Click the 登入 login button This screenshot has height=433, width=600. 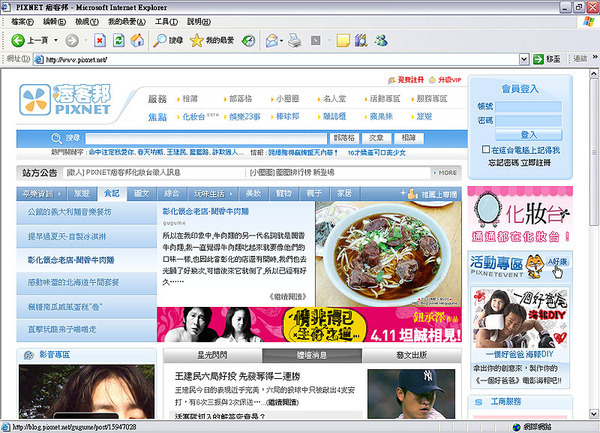pos(528,135)
